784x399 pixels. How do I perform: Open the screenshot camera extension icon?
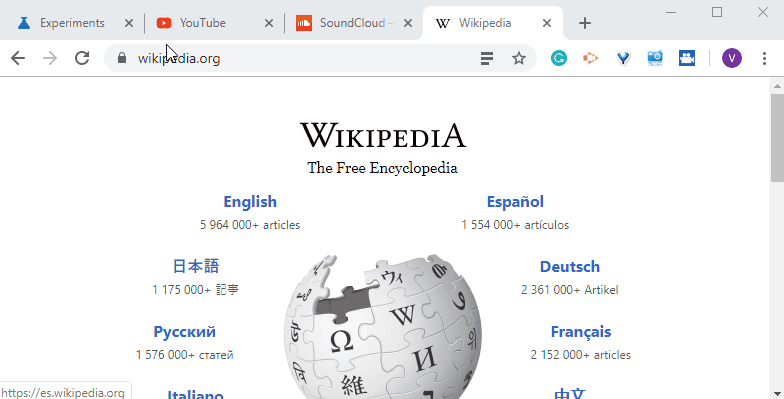[655, 58]
